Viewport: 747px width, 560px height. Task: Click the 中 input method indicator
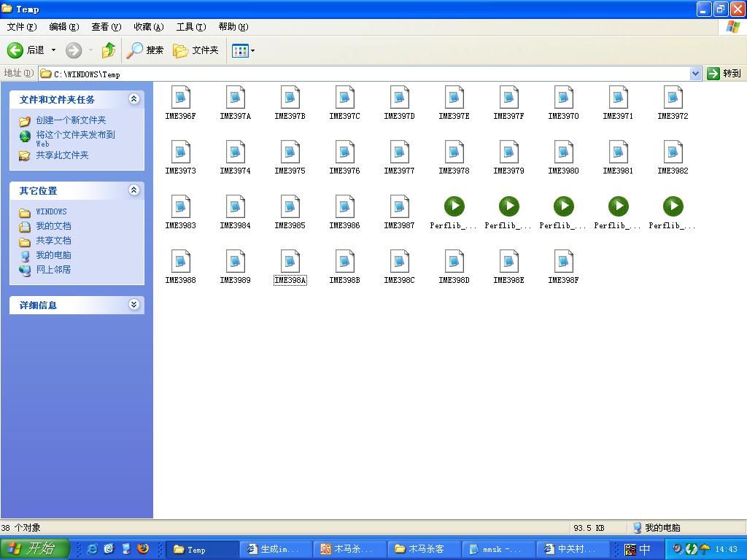click(x=645, y=550)
